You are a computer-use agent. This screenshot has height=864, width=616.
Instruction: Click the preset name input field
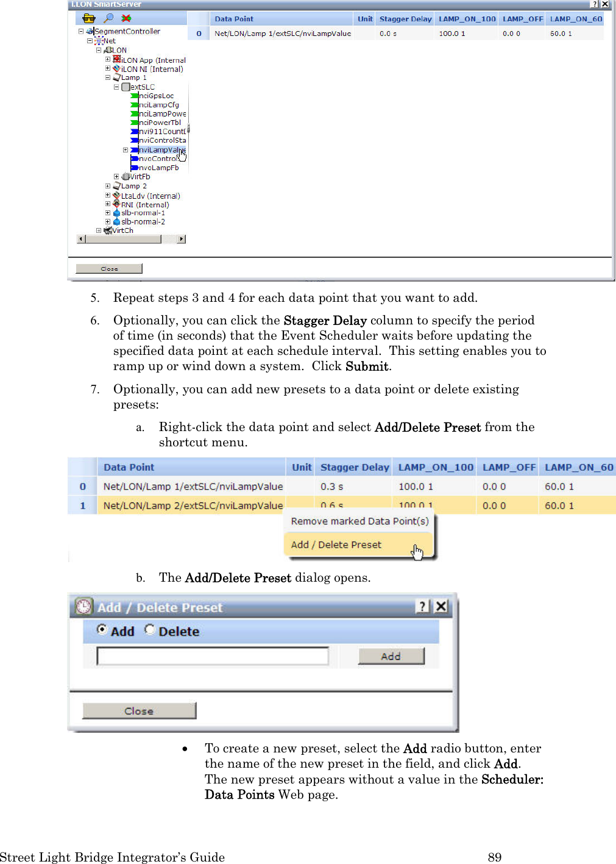(x=213, y=656)
